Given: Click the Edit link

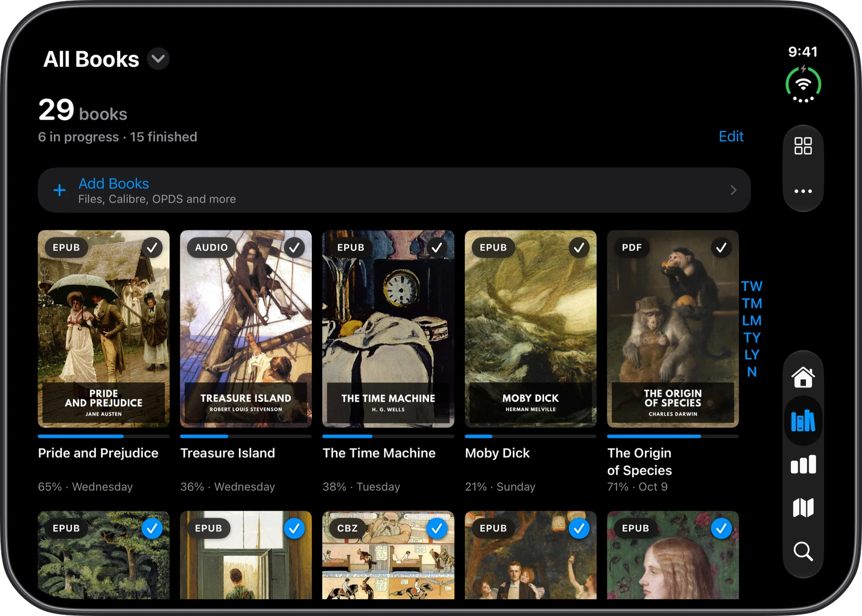Looking at the screenshot, I should tap(731, 136).
